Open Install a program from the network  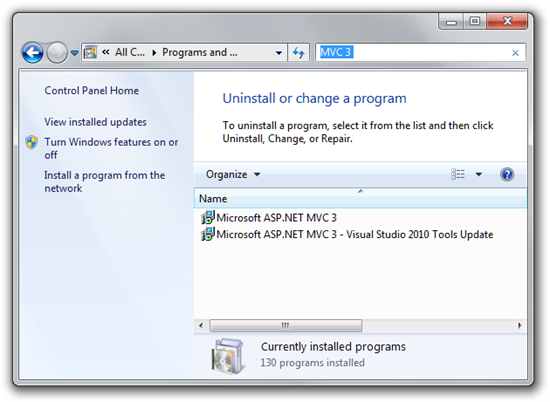pos(105,182)
